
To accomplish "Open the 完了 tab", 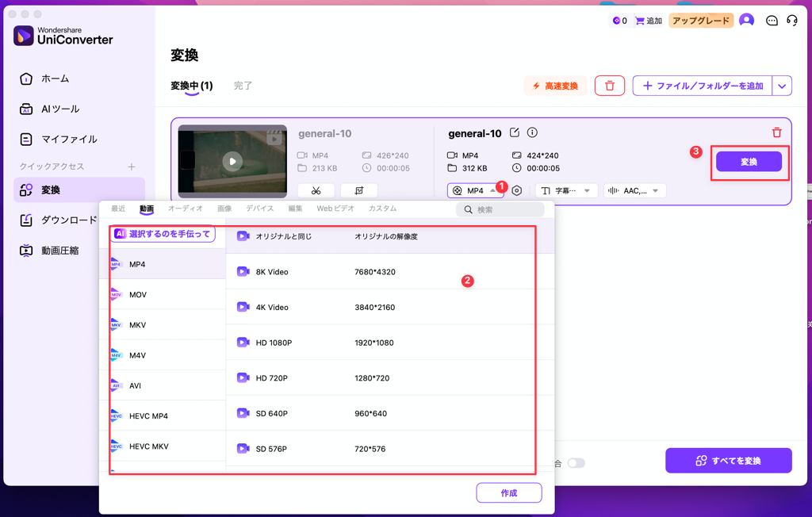I will [243, 85].
